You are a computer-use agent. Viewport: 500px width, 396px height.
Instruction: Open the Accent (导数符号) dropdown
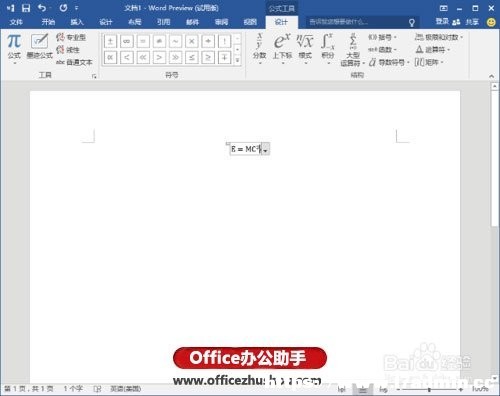(x=389, y=62)
